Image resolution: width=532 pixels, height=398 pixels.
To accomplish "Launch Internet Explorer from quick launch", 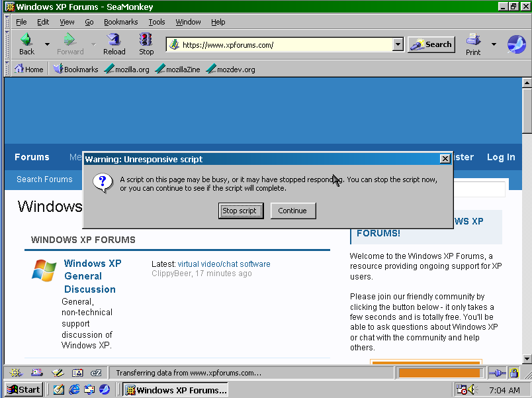I will point(74,389).
